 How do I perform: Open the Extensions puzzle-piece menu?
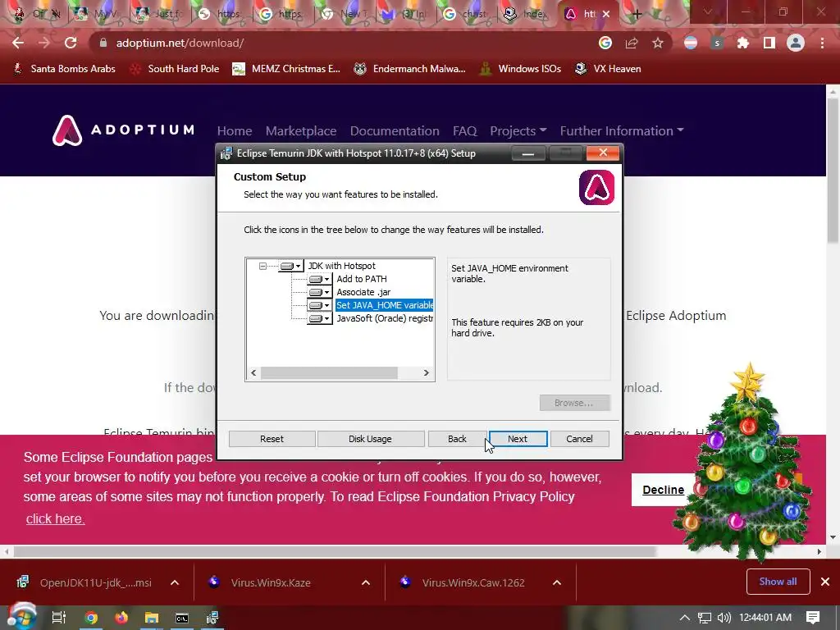[x=742, y=43]
